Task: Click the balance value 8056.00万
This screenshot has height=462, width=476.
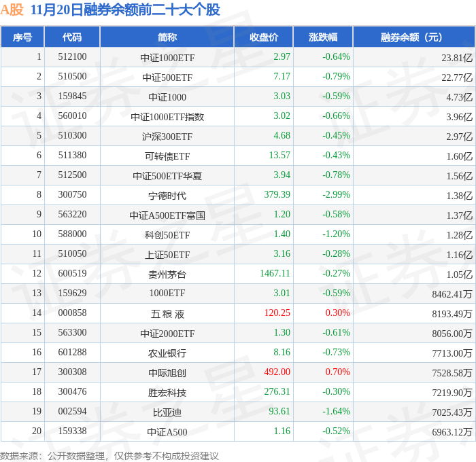Action: [x=452, y=334]
